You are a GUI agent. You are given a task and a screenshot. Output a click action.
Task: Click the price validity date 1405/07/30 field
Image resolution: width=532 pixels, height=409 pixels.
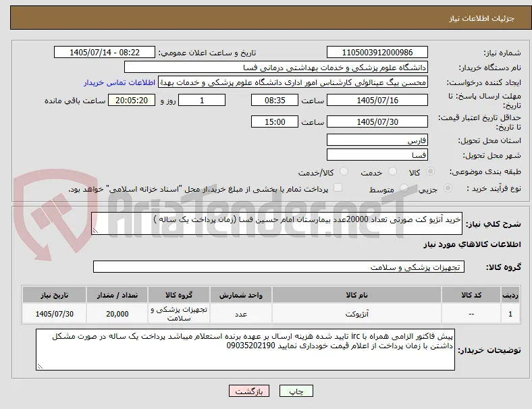[x=377, y=121]
